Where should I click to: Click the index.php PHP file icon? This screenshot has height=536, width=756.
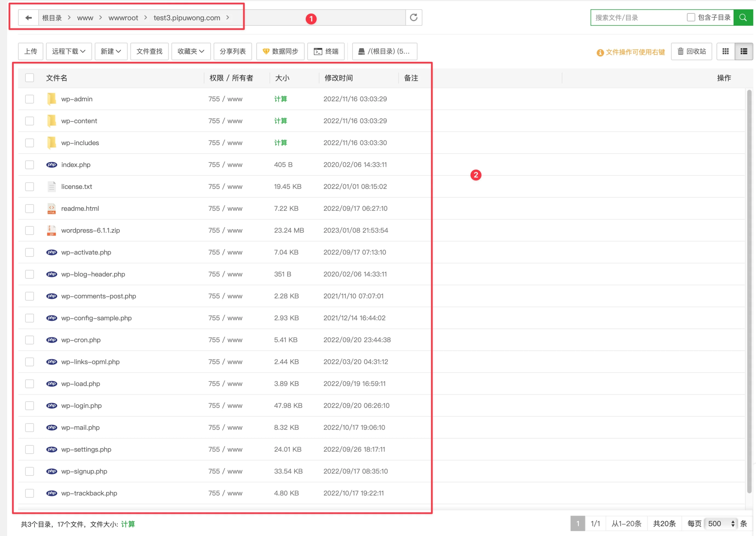pyautogui.click(x=51, y=165)
